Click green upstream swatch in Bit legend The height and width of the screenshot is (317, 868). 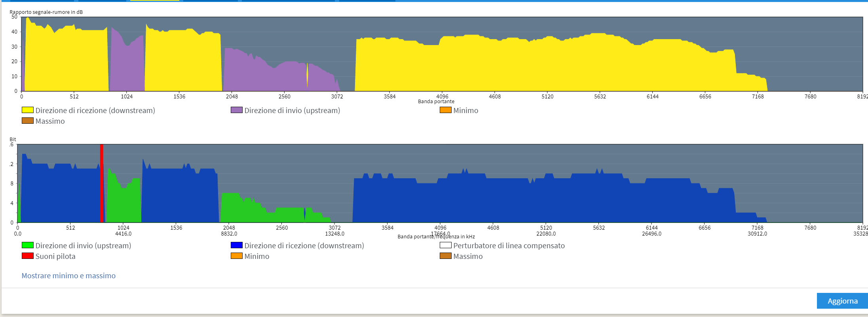(28, 245)
